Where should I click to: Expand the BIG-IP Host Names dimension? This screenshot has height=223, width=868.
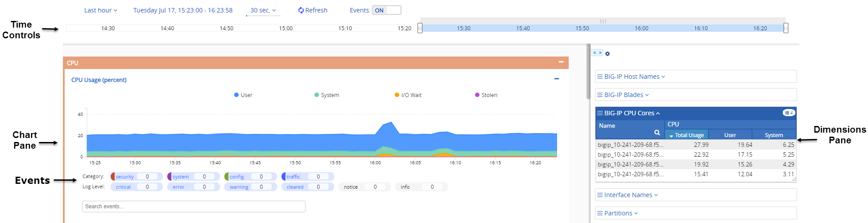pyautogui.click(x=634, y=77)
